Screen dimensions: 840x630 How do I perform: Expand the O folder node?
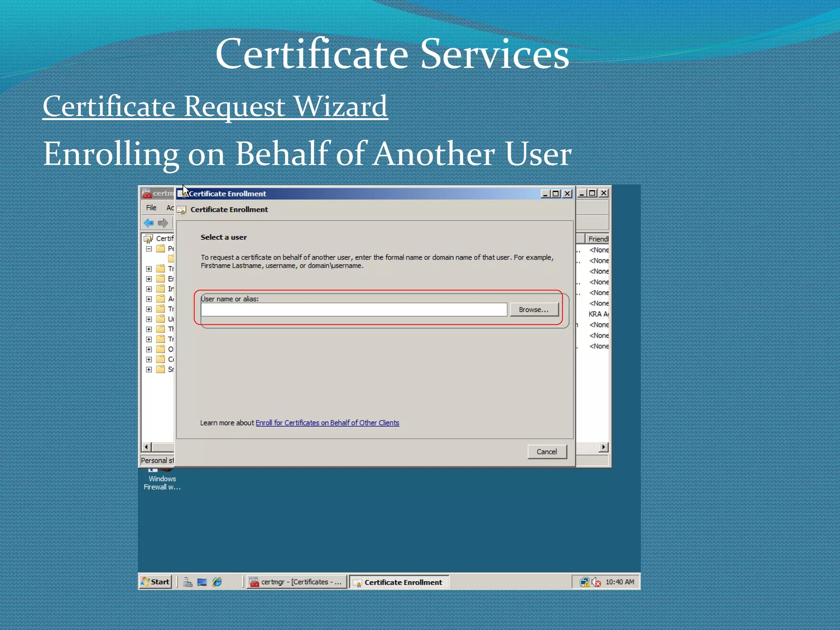pyautogui.click(x=149, y=349)
